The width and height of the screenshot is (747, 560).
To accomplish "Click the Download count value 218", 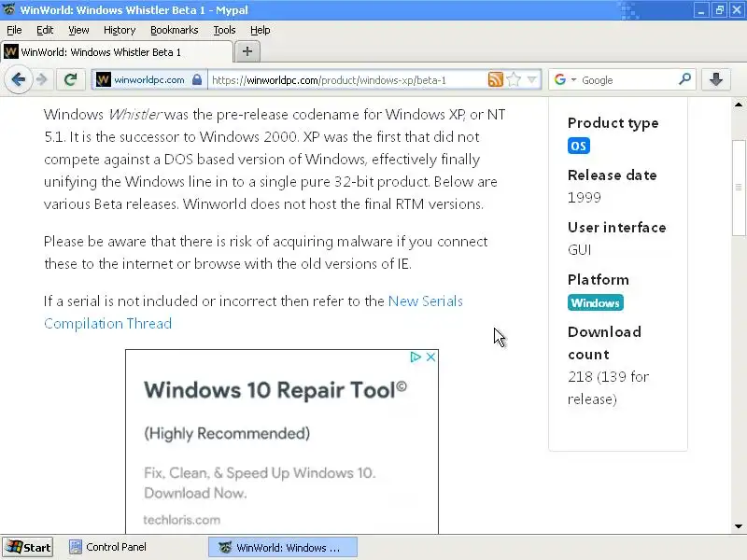I will [x=580, y=377].
